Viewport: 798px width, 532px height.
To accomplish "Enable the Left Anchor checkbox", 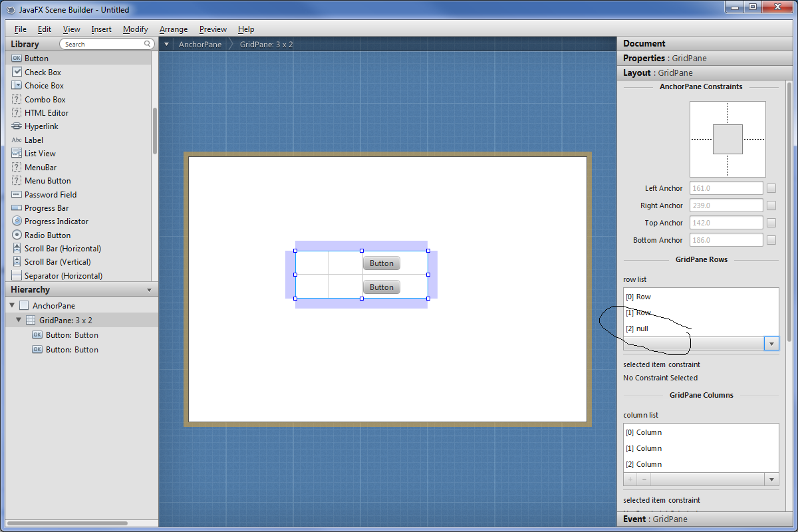I will point(771,188).
